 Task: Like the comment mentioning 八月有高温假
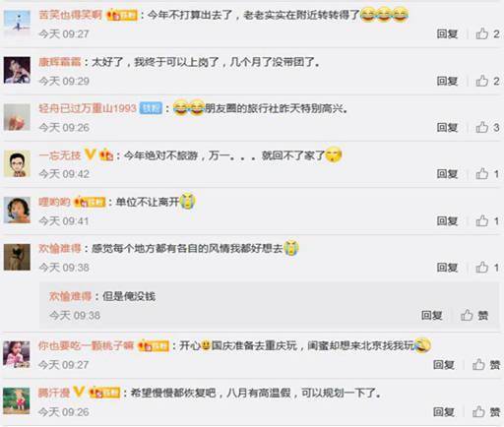click(x=486, y=411)
